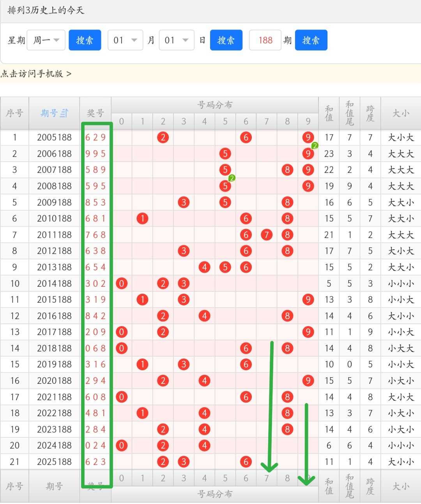Click red ball 1 in row 2022188
This screenshot has height=504, width=421.
coord(142,413)
